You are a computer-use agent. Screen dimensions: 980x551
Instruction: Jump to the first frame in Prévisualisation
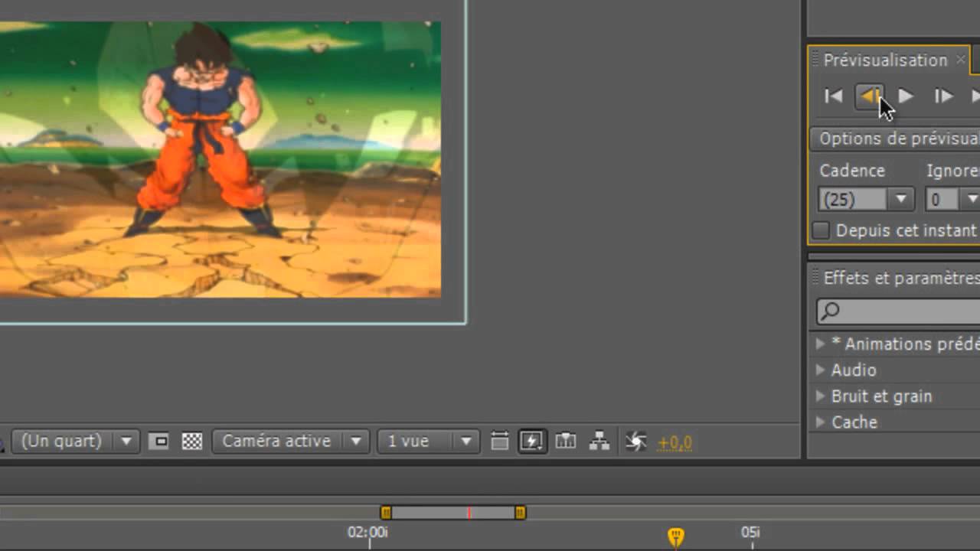click(x=834, y=96)
